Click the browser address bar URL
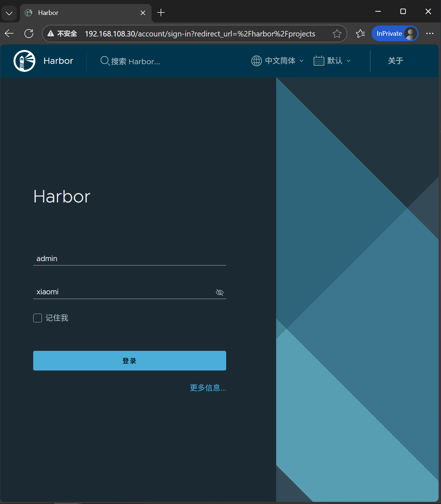The height and width of the screenshot is (504, 441). pyautogui.click(x=200, y=34)
